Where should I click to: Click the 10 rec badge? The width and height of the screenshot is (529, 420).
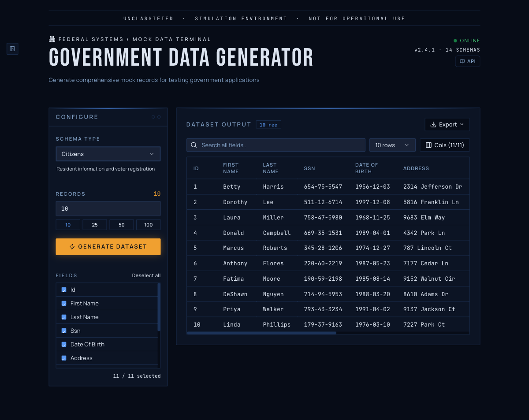click(268, 125)
